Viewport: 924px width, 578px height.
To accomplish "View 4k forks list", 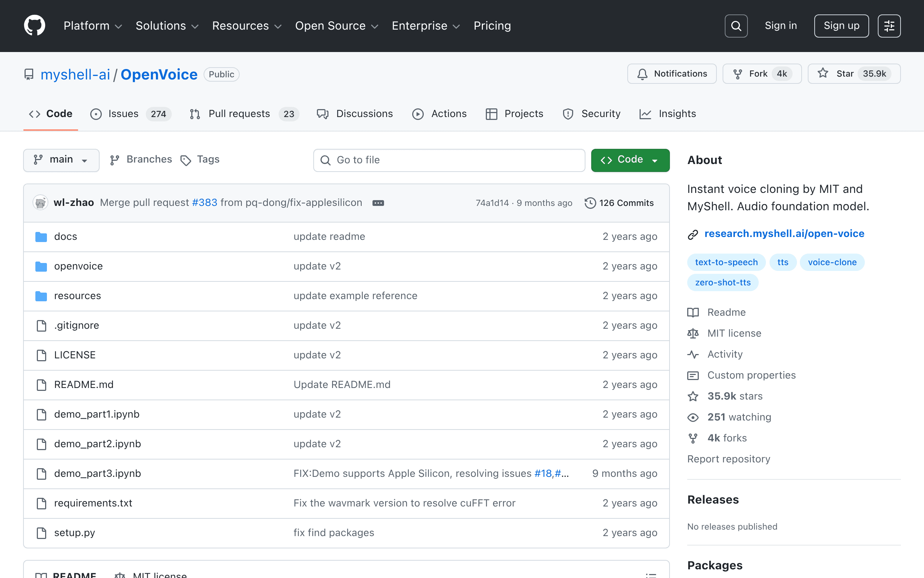I will click(x=717, y=438).
